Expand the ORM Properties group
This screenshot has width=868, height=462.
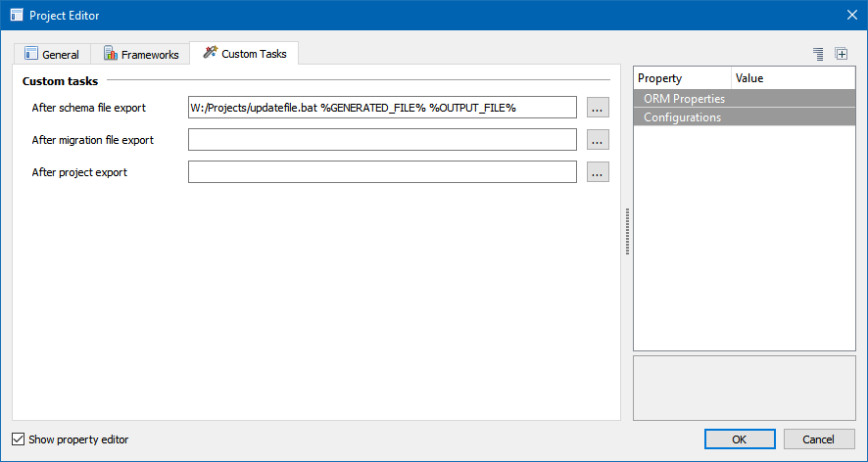pos(744,99)
